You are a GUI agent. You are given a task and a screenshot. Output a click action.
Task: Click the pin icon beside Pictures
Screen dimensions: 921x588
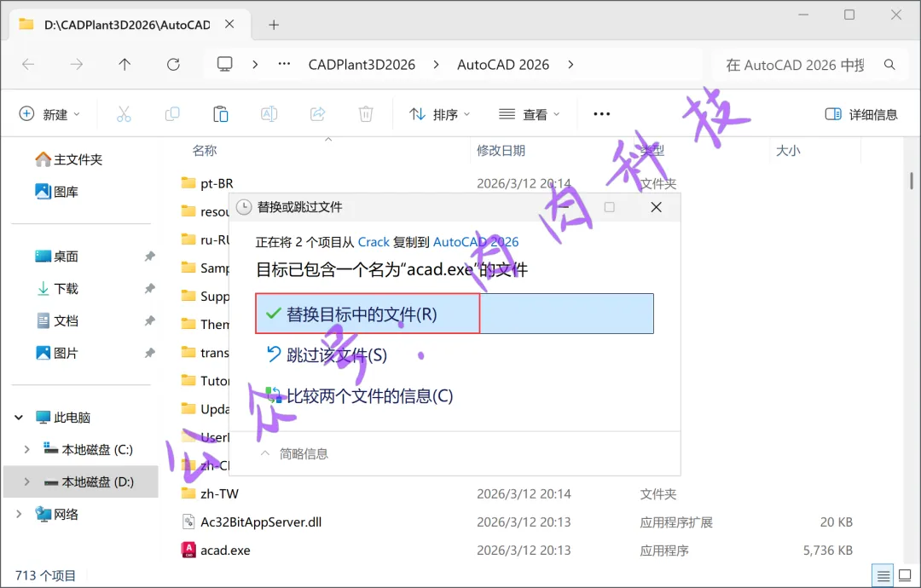[149, 353]
